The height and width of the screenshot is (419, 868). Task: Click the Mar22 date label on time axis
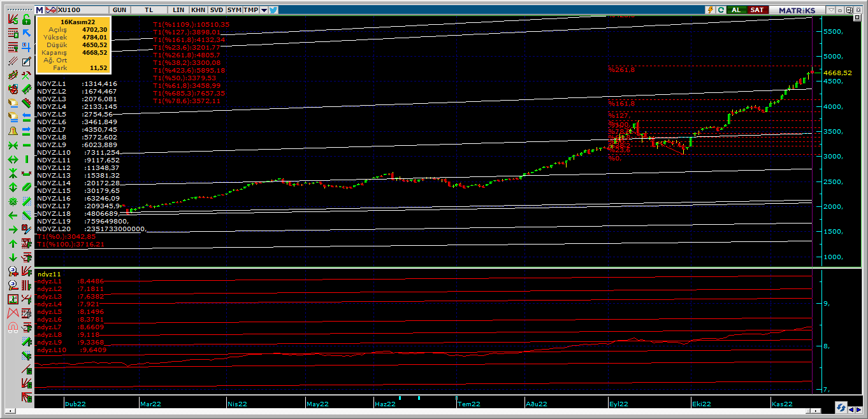pyautogui.click(x=150, y=404)
